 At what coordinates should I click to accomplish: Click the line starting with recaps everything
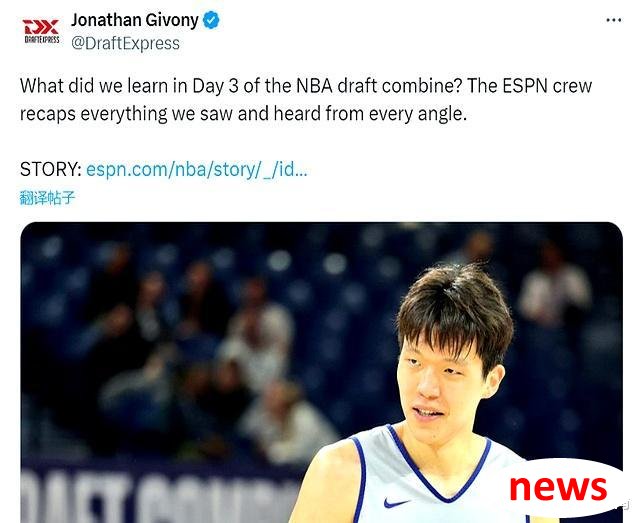pos(243,114)
